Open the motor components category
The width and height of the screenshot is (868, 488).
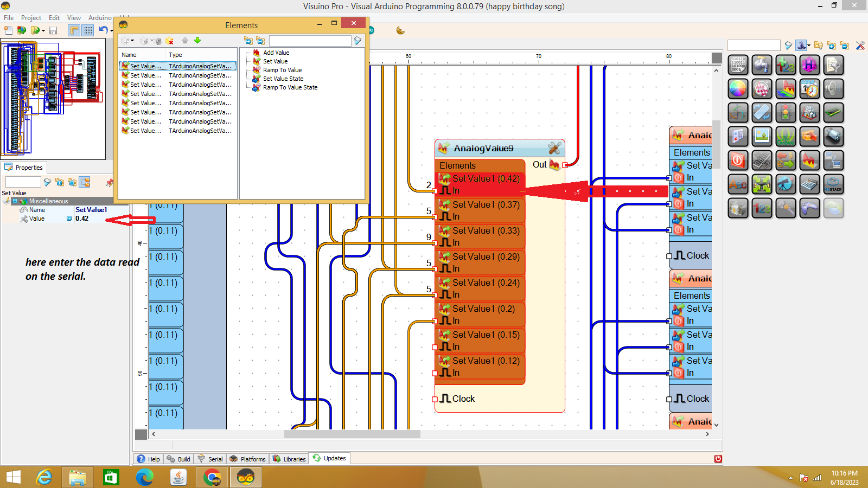pos(833,137)
